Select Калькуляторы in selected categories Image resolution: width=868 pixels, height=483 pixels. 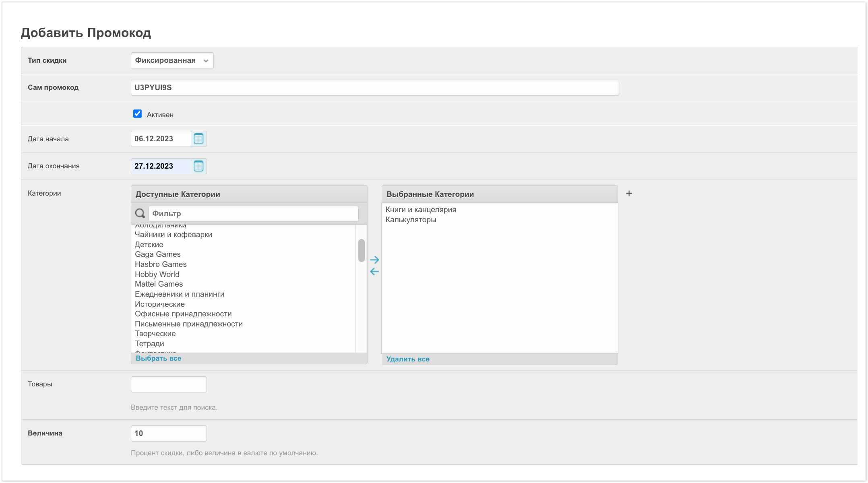pos(411,220)
